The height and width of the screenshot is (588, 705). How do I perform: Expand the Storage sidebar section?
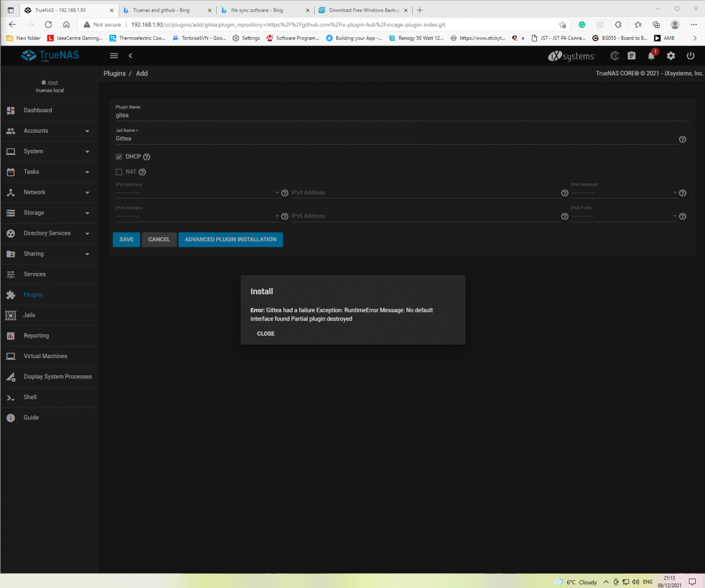[49, 213]
